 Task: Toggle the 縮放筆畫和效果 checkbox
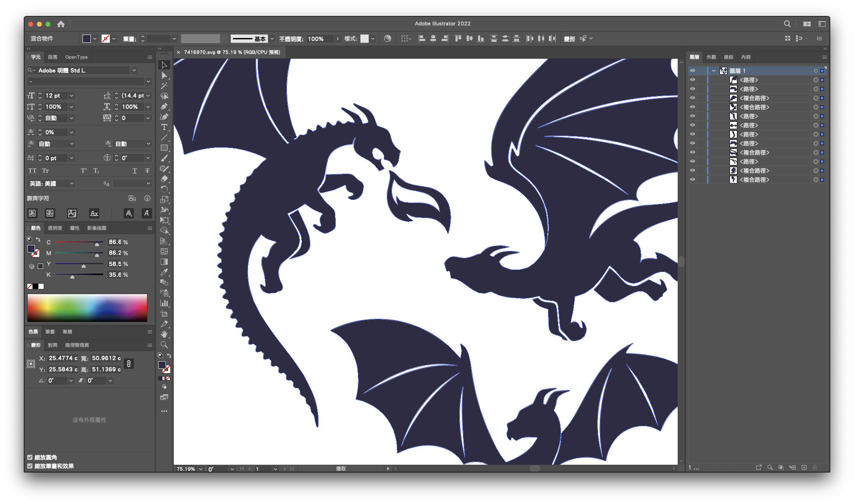(x=30, y=466)
